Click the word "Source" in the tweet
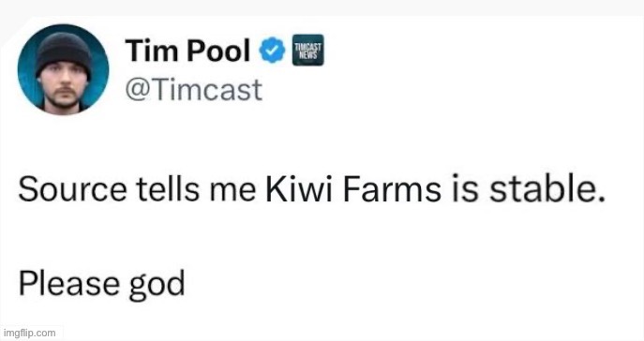Screen dimensions: 644x341 [73, 189]
